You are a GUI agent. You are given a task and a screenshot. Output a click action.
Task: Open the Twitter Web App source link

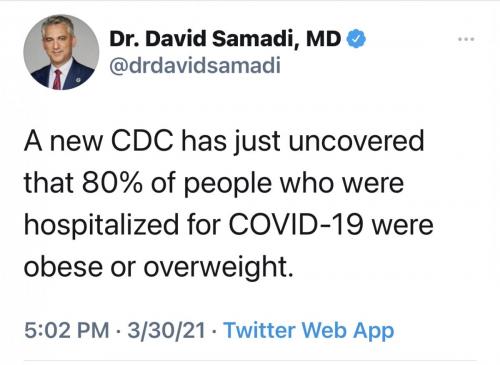[309, 330]
